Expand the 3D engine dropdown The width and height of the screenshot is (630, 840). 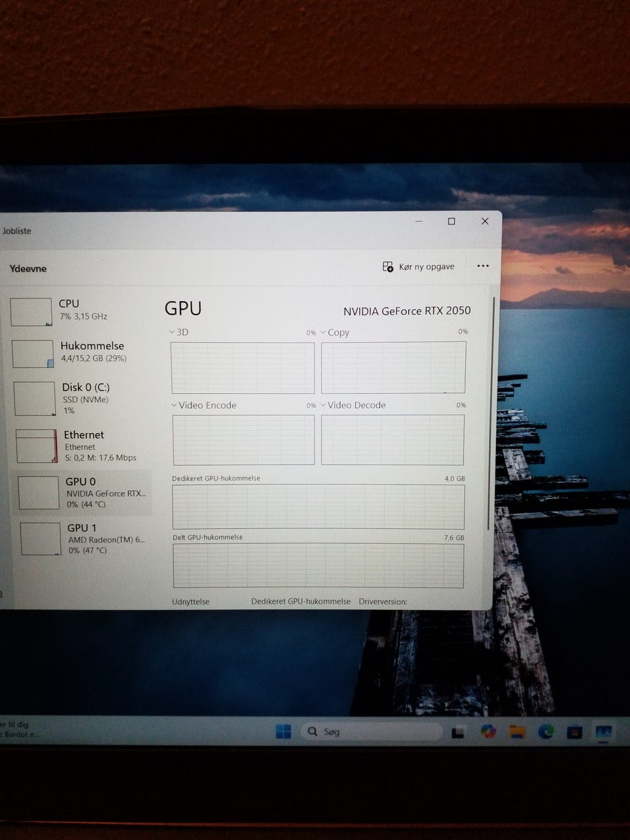click(x=178, y=332)
